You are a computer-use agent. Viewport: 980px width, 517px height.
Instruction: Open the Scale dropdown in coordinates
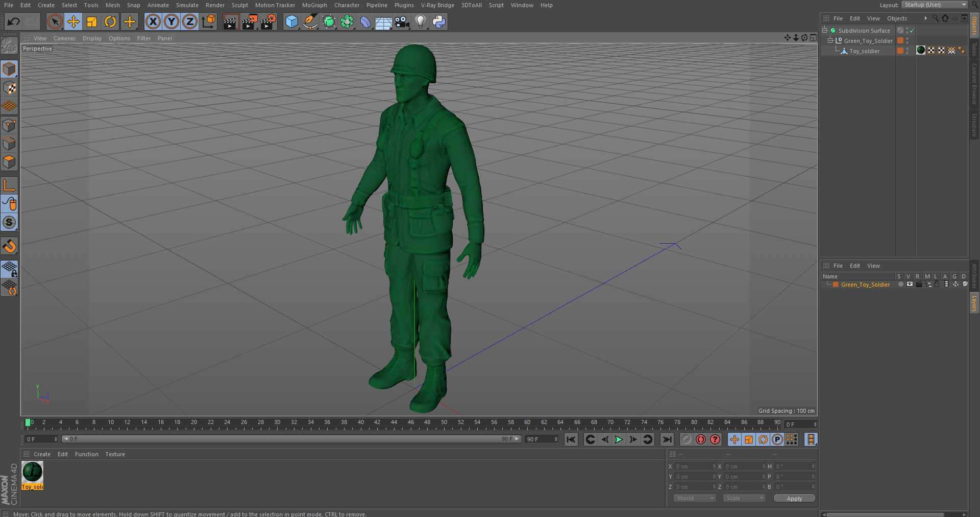744,498
